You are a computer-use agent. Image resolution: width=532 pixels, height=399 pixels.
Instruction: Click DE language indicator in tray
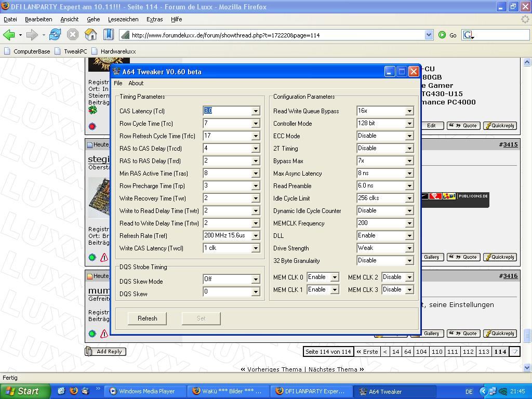469,392
